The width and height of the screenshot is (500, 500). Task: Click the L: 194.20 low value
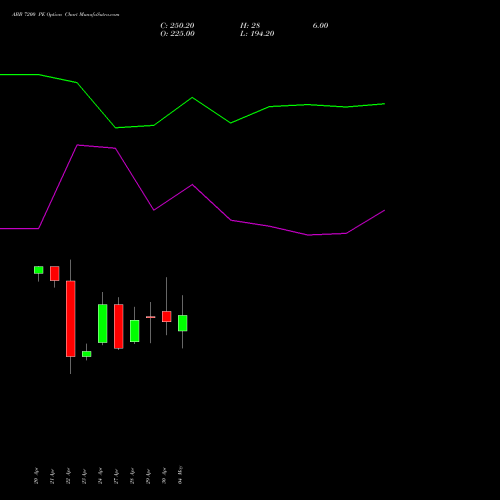pos(257,34)
